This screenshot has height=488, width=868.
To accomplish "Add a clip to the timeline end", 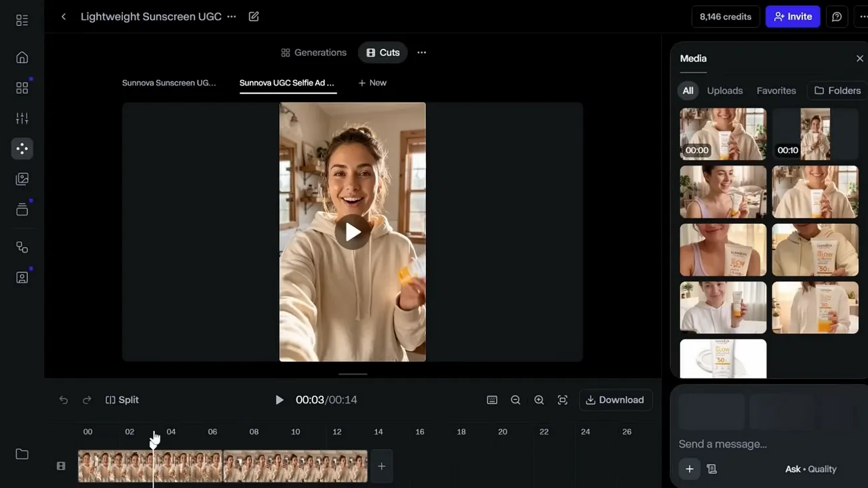I will (381, 466).
